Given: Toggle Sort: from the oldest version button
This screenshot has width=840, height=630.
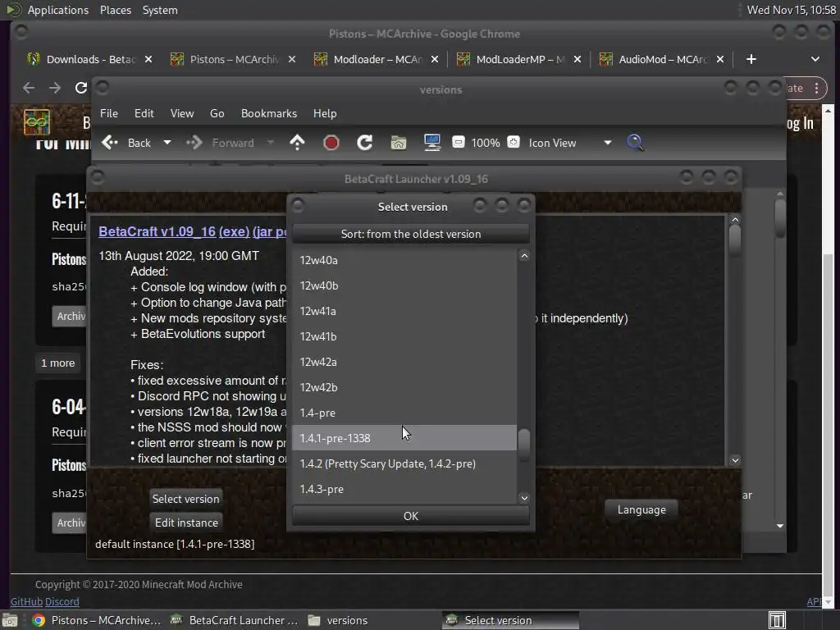Looking at the screenshot, I should click(x=411, y=234).
